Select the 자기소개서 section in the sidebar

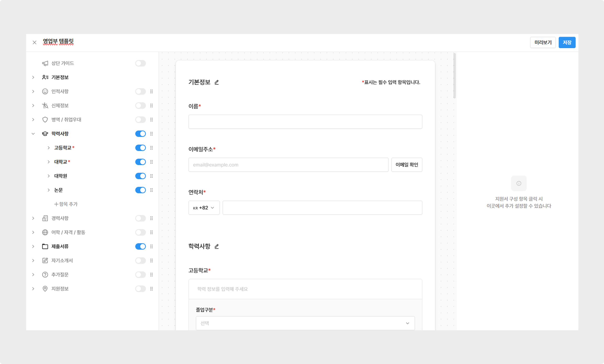click(x=62, y=261)
